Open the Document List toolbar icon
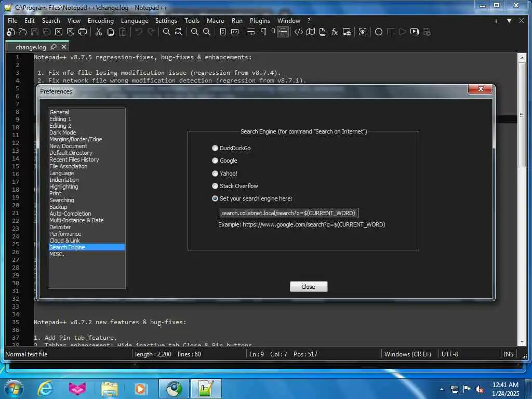Image resolution: width=532 pixels, height=399 pixels. pos(323,32)
